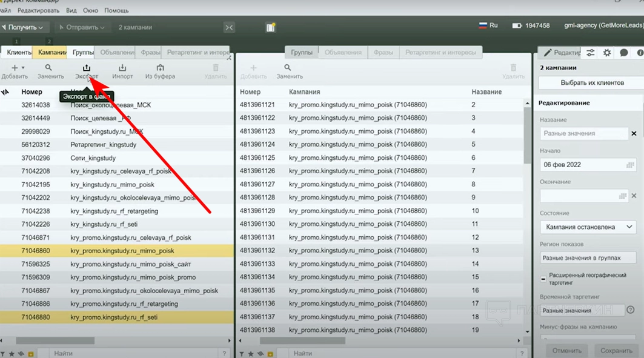Open the sliders settings icon in right panel
This screenshot has height=358, width=644.
(590, 53)
